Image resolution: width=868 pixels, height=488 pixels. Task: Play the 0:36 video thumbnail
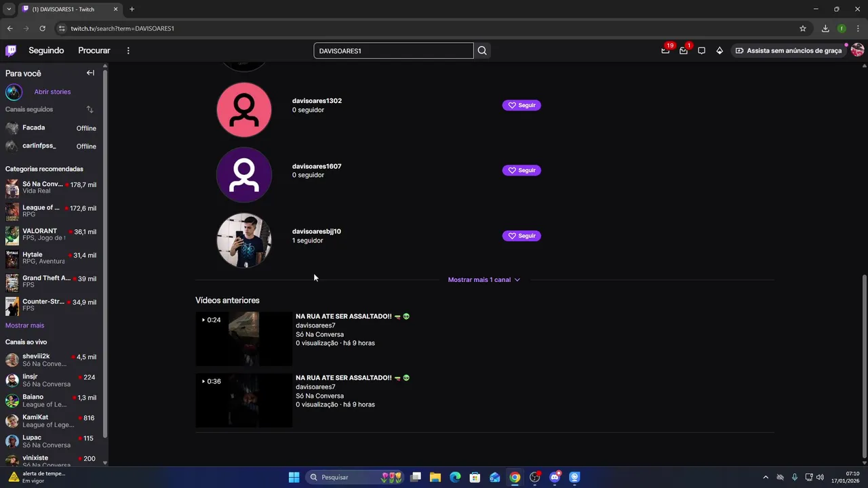click(244, 401)
